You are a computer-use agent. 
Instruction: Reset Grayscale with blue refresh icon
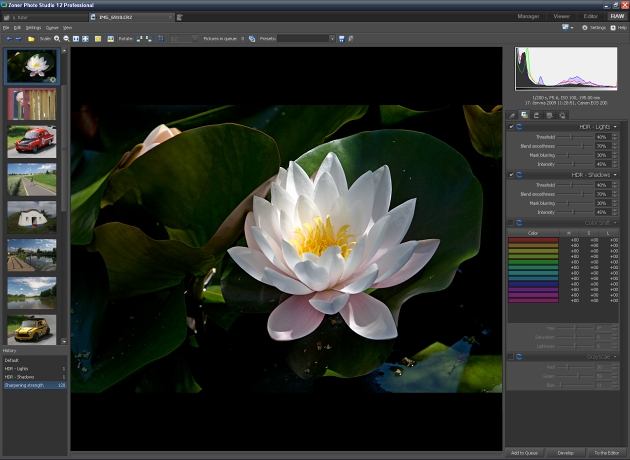(519, 357)
